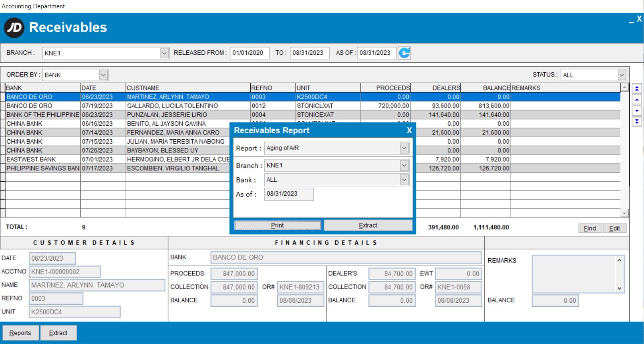Click the financing BANK field BANCO DE ORO
The image size is (644, 344).
(x=346, y=258)
